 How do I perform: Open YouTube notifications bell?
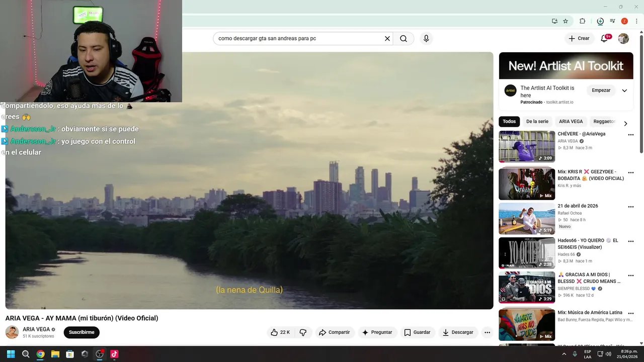pos(605,38)
